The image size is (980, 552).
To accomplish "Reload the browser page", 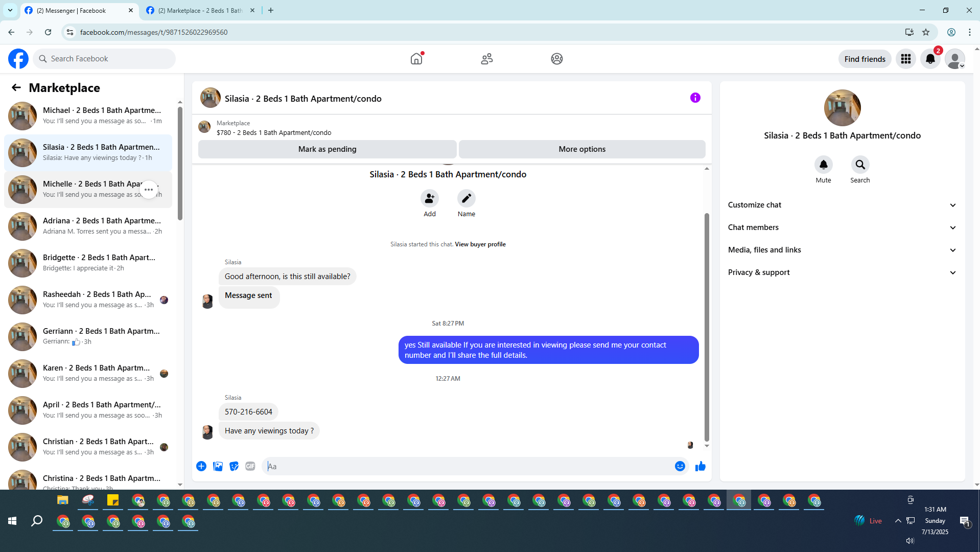I will coord(48,32).
